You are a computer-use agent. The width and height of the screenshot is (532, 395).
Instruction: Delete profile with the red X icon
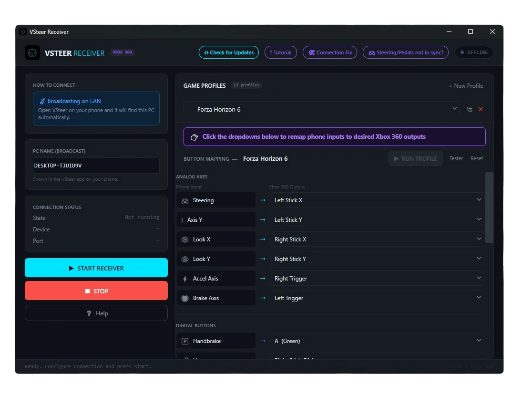tap(481, 109)
